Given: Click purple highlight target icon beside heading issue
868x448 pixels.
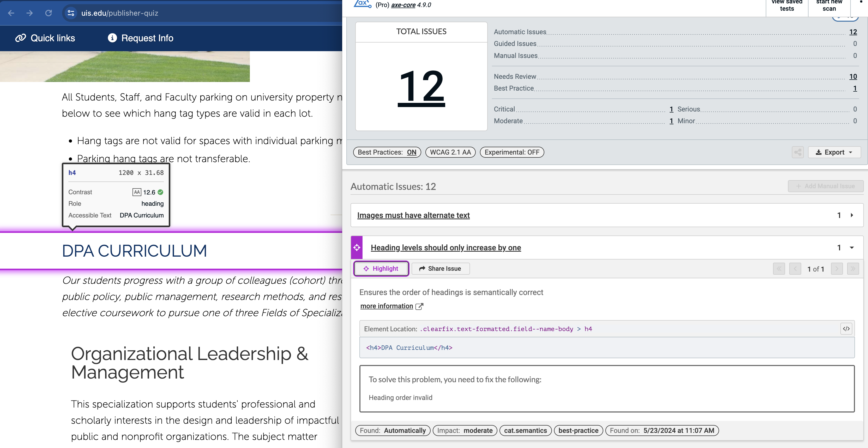Looking at the screenshot, I should (357, 247).
